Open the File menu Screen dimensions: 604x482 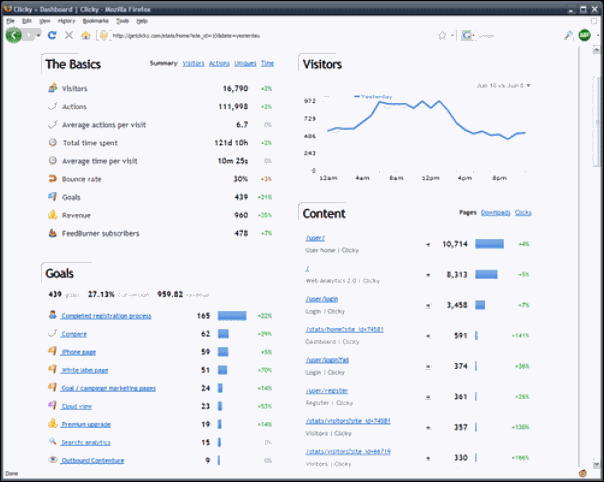(x=10, y=21)
